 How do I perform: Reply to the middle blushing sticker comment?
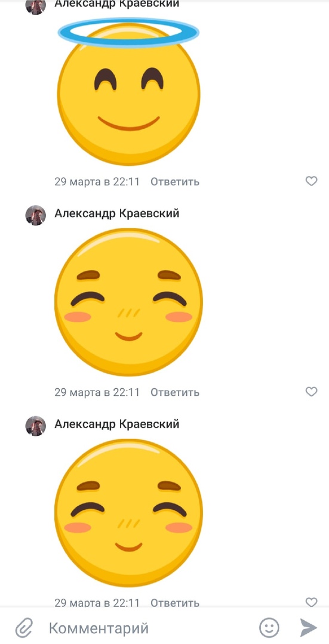pos(175,392)
